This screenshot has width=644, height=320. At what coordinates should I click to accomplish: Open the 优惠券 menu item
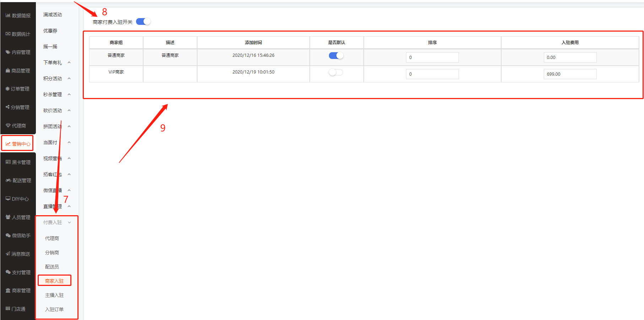pos(50,31)
